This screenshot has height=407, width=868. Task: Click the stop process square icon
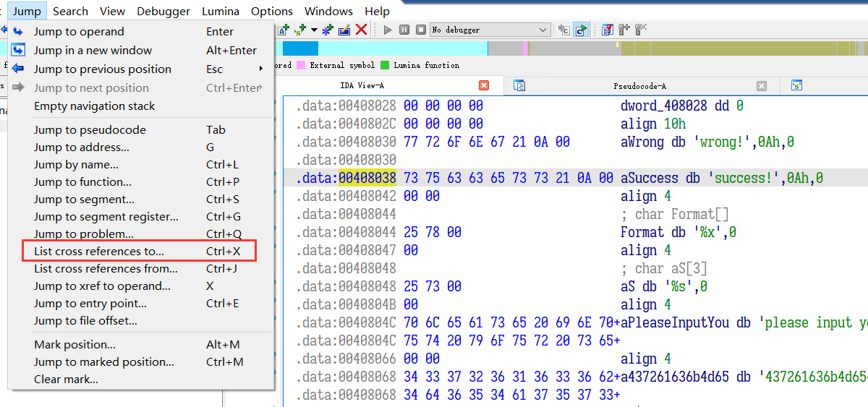tap(420, 30)
